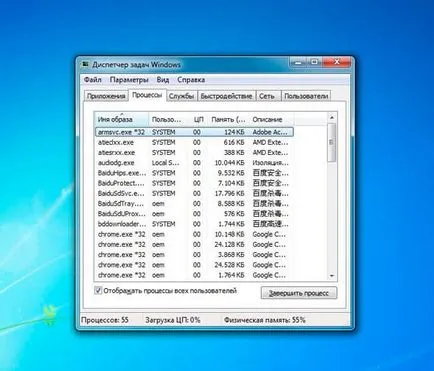Screen dimensions: 434x371
Task: Select chrome.exe row with 1.764 КБ
Action: pyautogui.click(x=194, y=275)
